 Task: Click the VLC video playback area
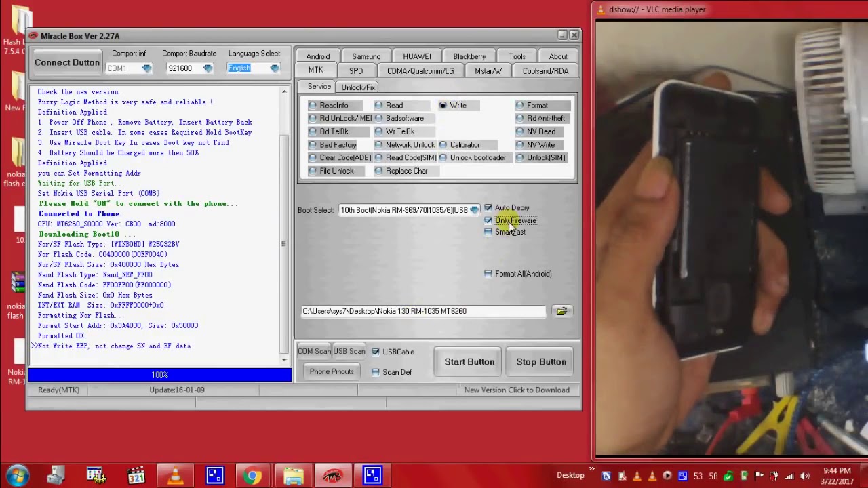coord(732,238)
